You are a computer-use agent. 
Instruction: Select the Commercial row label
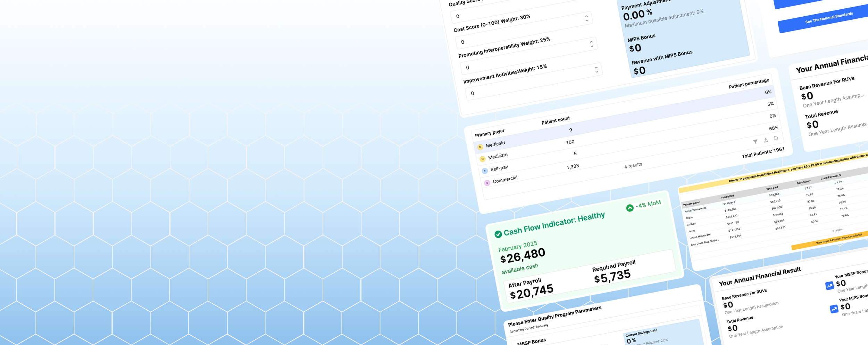(x=505, y=180)
